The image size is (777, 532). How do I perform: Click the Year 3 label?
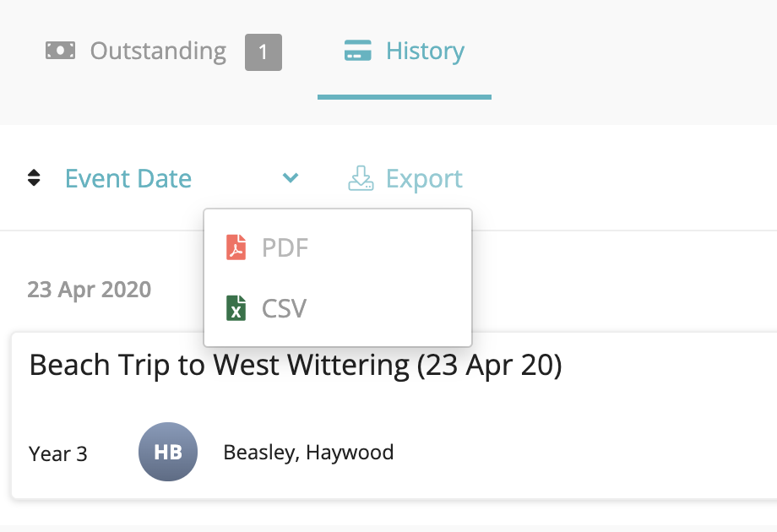click(x=58, y=453)
